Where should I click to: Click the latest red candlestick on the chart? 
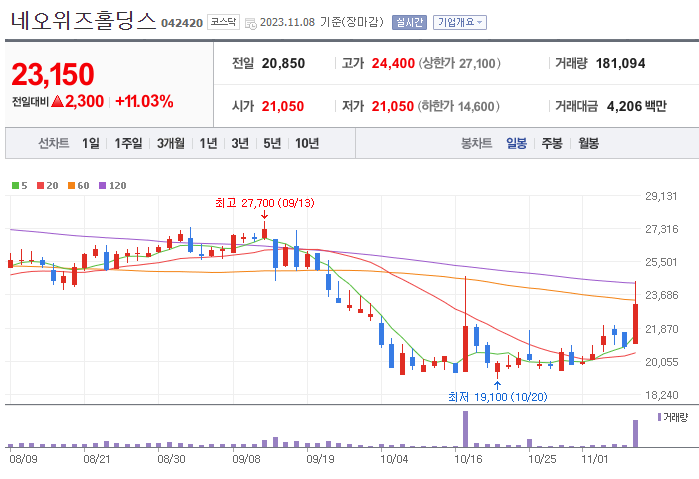click(x=635, y=323)
